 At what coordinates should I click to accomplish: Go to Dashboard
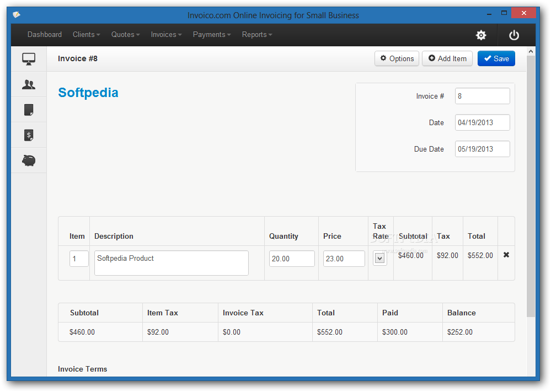45,34
